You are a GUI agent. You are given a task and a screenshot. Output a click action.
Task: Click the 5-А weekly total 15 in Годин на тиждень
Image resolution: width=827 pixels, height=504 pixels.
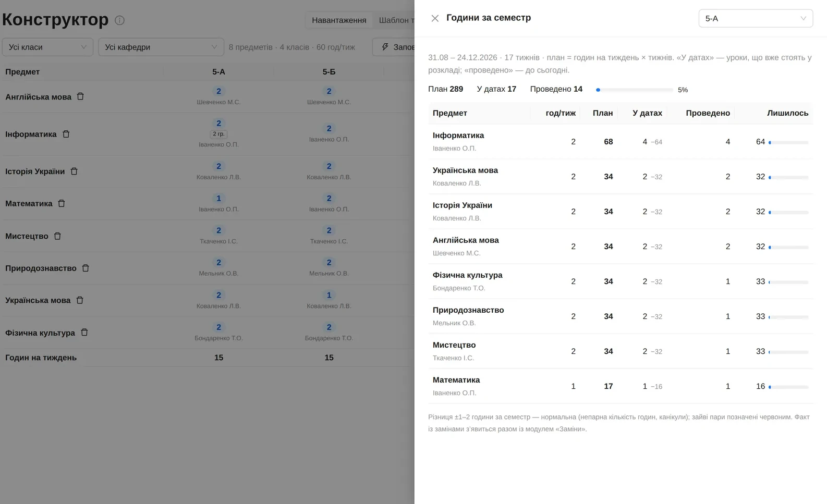[x=218, y=358]
